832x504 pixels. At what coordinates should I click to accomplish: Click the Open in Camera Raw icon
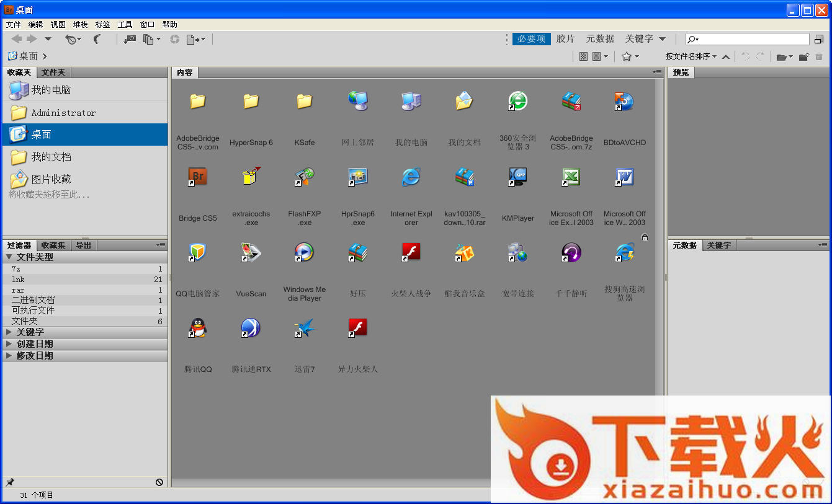coord(175,39)
